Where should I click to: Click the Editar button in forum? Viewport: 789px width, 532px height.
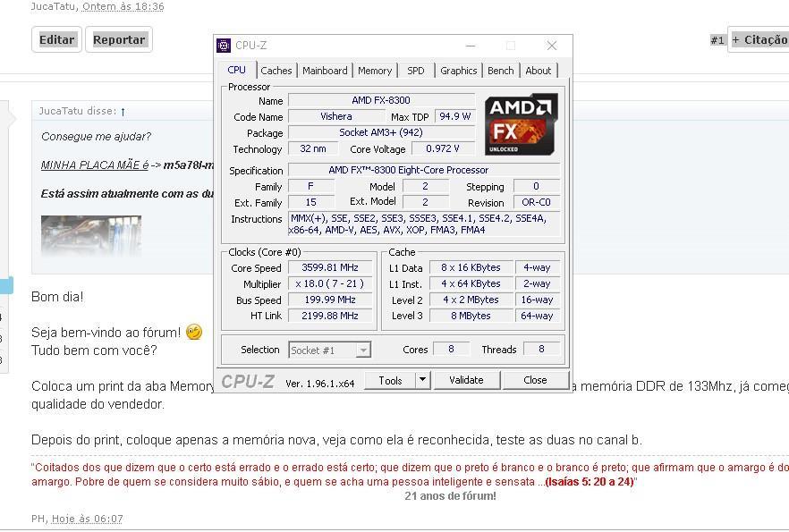(x=57, y=39)
